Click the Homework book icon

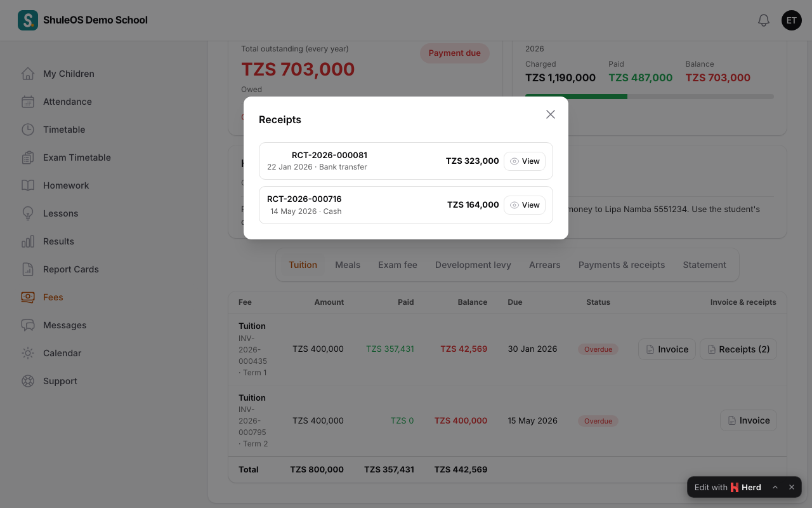pos(28,185)
